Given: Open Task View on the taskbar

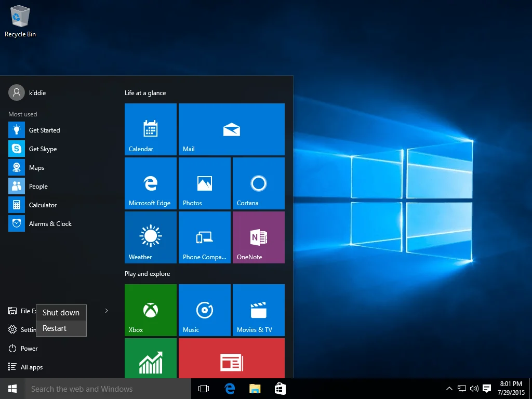Looking at the screenshot, I should point(203,388).
